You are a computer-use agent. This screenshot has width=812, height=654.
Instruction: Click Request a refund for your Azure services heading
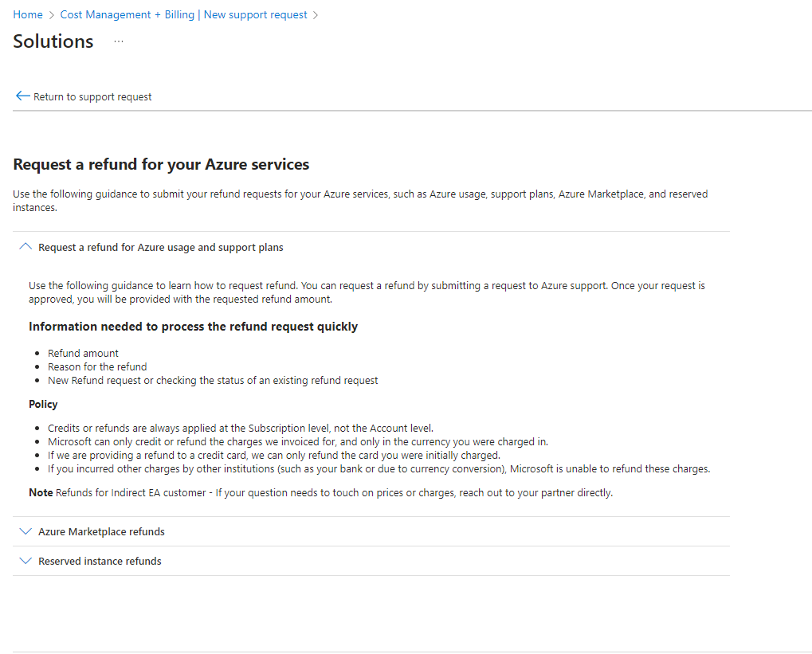pos(161,164)
